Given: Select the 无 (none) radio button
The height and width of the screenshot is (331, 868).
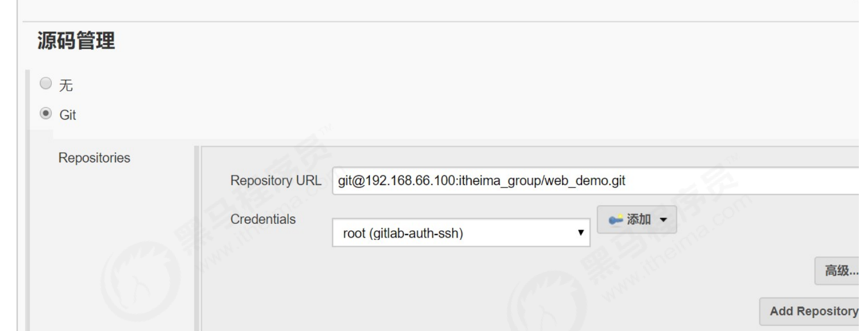Looking at the screenshot, I should click(46, 85).
